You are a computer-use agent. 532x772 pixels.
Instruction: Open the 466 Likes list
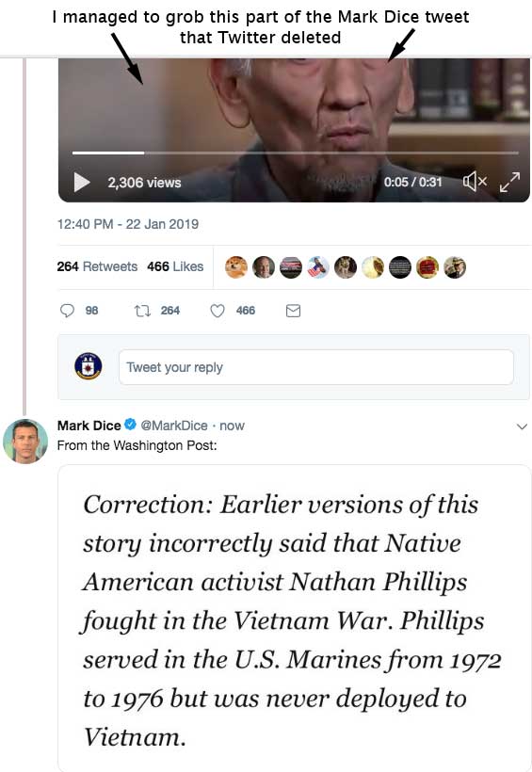(x=175, y=266)
